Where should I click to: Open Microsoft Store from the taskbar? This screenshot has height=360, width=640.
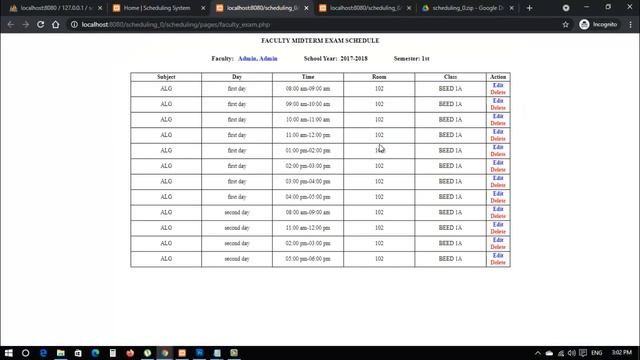tap(78, 353)
